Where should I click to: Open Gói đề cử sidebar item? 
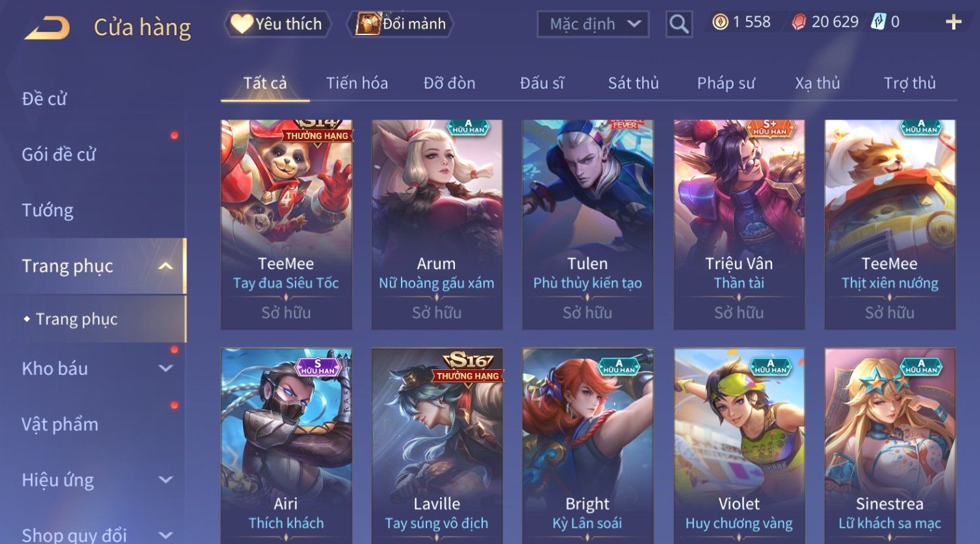[58, 155]
